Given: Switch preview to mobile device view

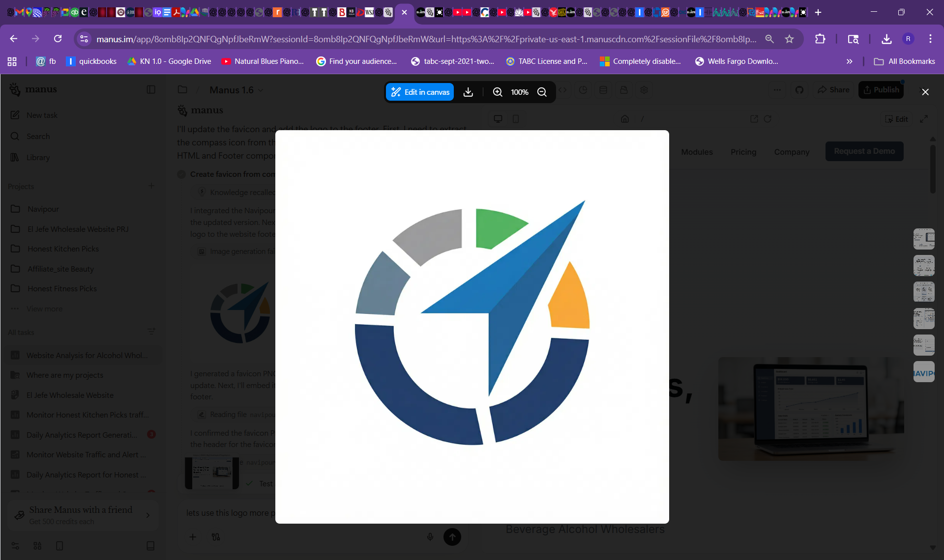Looking at the screenshot, I should (515, 119).
